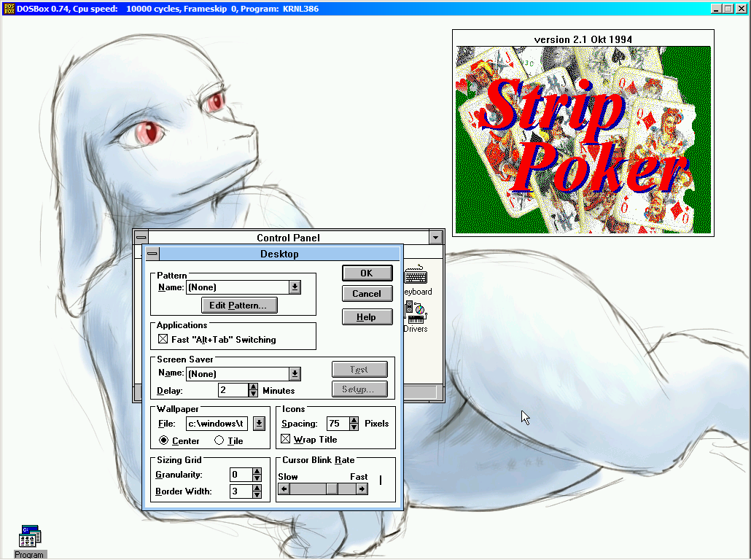
Task: Open the Drivers icon in Control Panel
Action: click(x=415, y=312)
